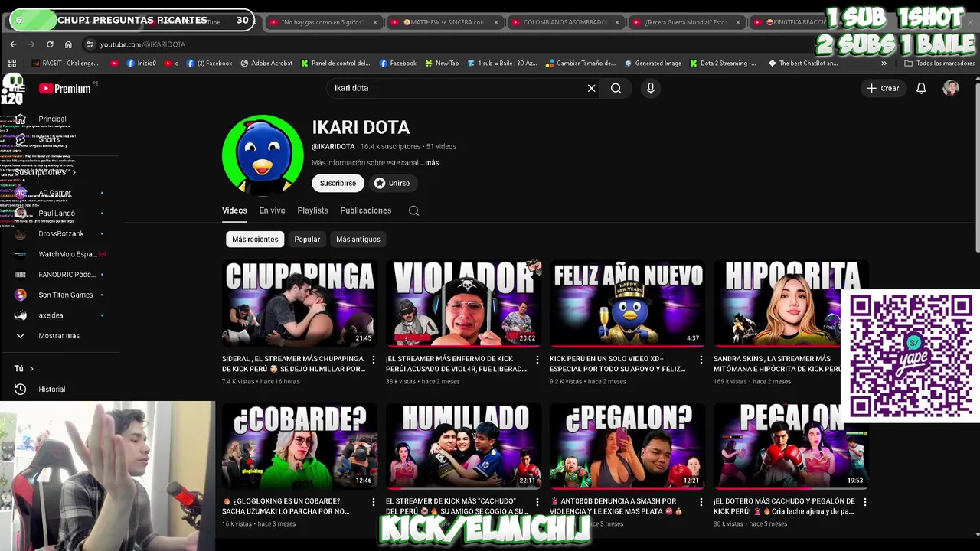980x551 pixels.
Task: Open the Adobe Acrobat bookmark
Action: pyautogui.click(x=266, y=64)
